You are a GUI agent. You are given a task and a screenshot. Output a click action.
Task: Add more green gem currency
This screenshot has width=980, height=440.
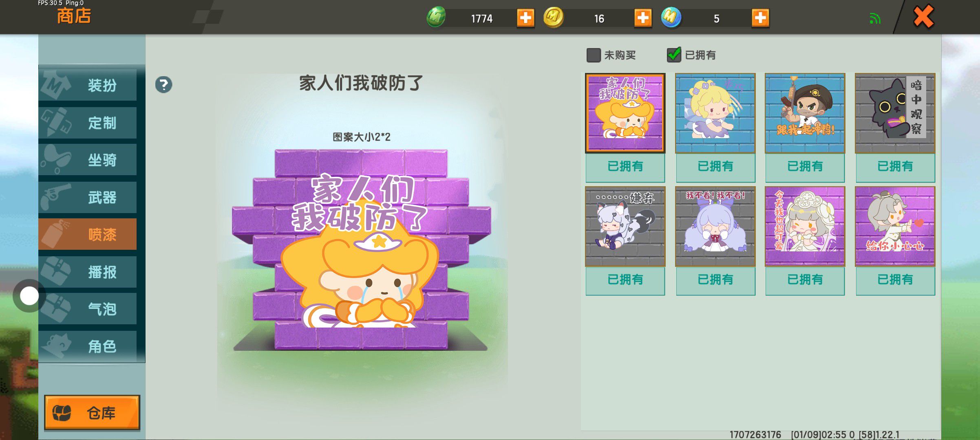[x=525, y=18]
